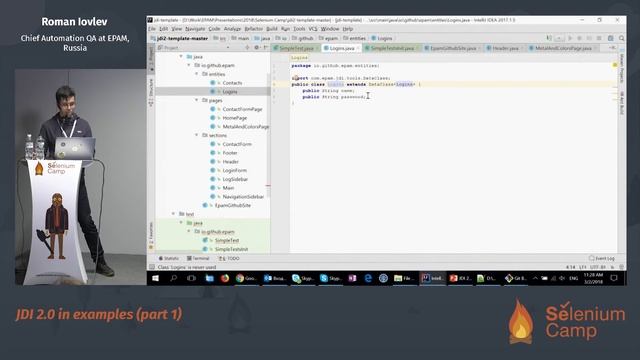The image size is (640, 360).
Task: Click the UTF-8 encoding in status bar
Action: coord(598,267)
